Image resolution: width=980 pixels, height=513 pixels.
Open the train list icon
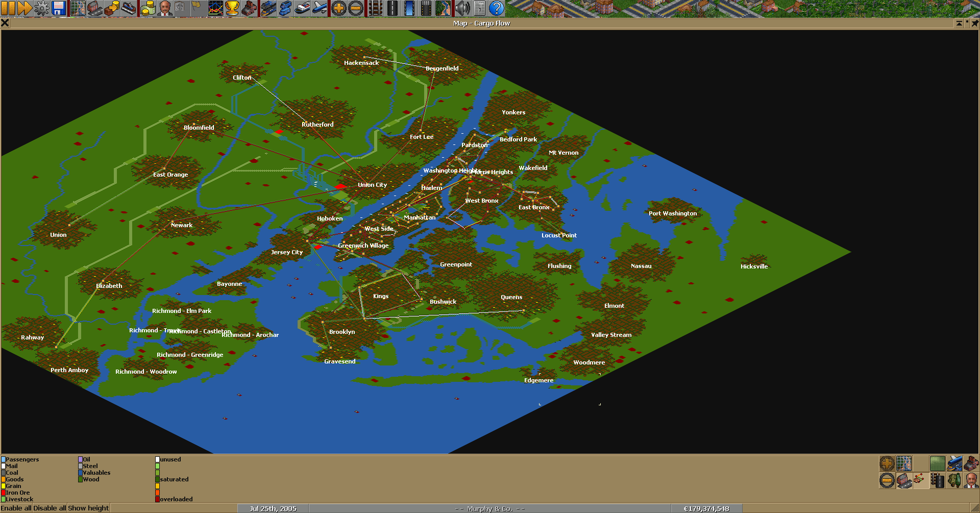(x=268, y=8)
